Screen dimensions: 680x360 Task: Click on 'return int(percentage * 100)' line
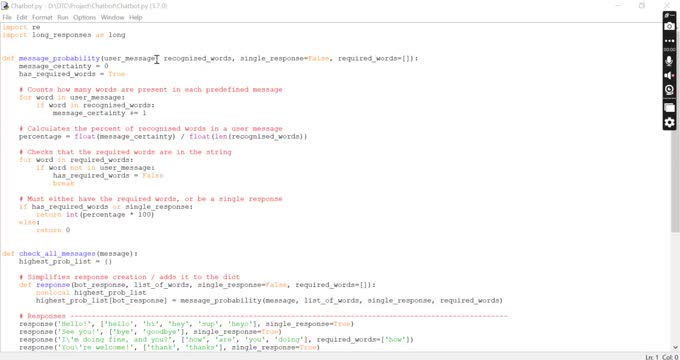pos(95,214)
